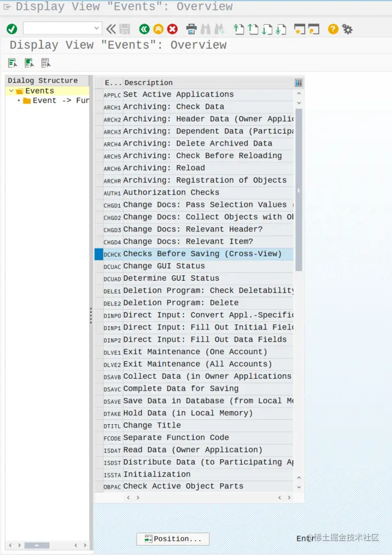Toggle the row selector for DSAVE

pyautogui.click(x=98, y=401)
